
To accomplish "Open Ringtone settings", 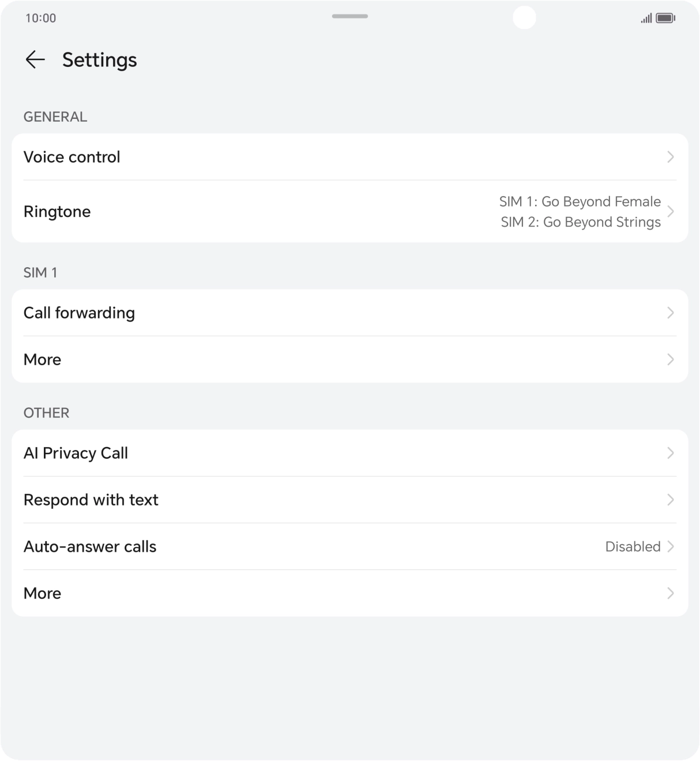I will [x=57, y=212].
